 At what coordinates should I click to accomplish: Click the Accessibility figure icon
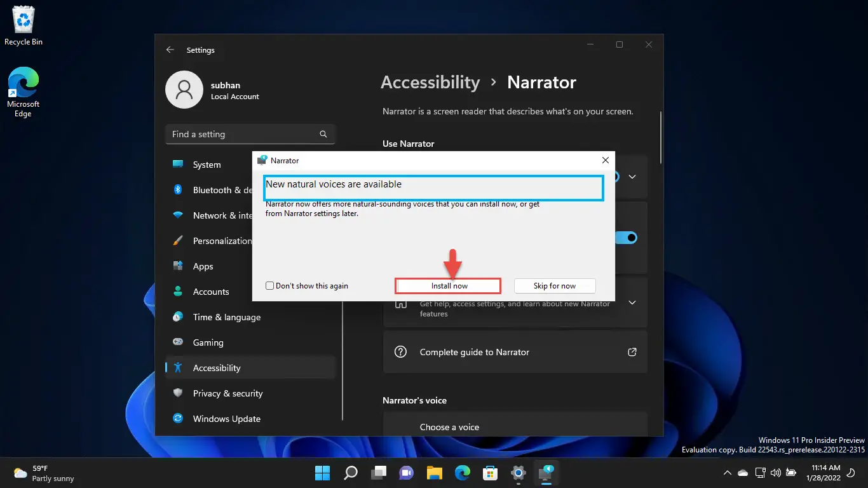[x=179, y=368]
